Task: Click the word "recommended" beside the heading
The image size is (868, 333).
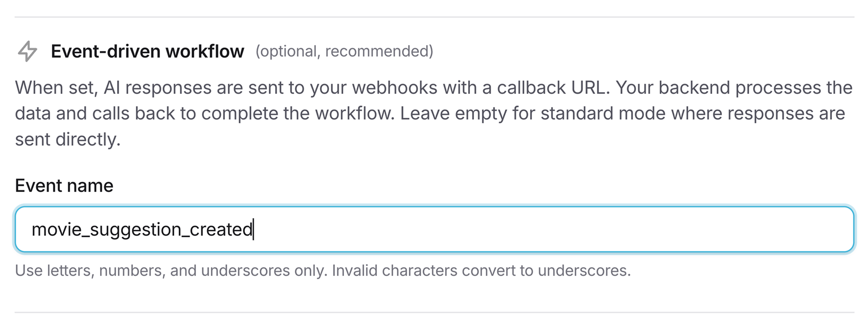Action: (376, 51)
